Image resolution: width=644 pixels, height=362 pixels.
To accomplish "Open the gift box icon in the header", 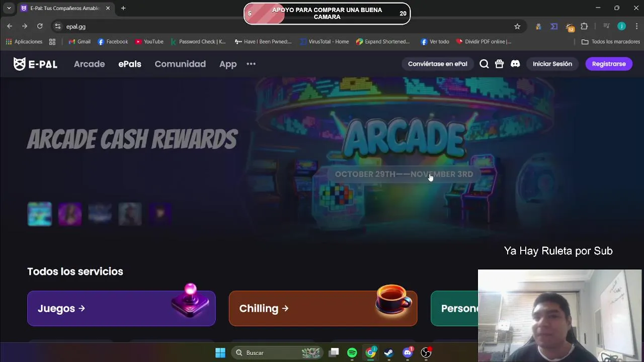I will pyautogui.click(x=499, y=64).
